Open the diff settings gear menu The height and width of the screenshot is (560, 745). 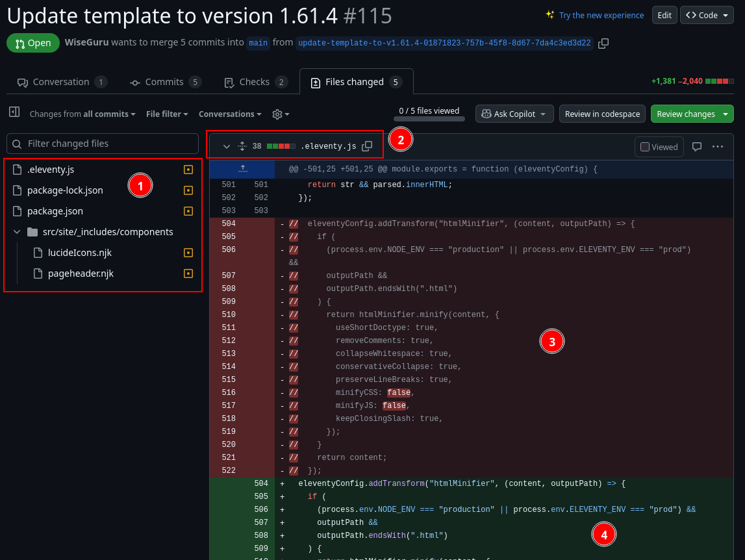point(281,114)
